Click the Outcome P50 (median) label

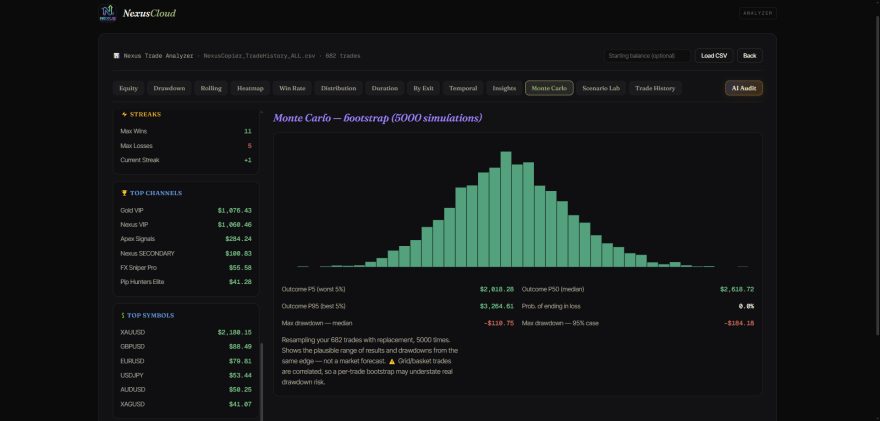pyautogui.click(x=553, y=290)
